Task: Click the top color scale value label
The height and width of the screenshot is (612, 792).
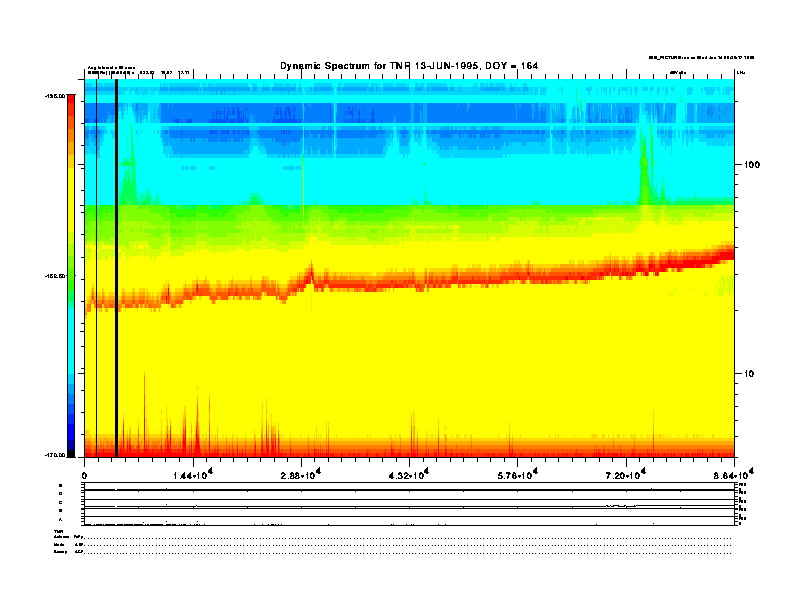Action: point(54,96)
